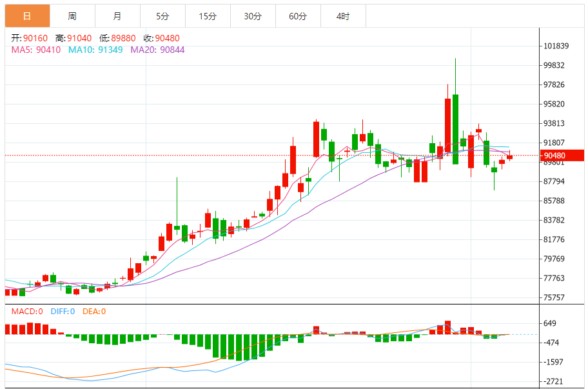Click the MA10 indicator label

(x=95, y=50)
